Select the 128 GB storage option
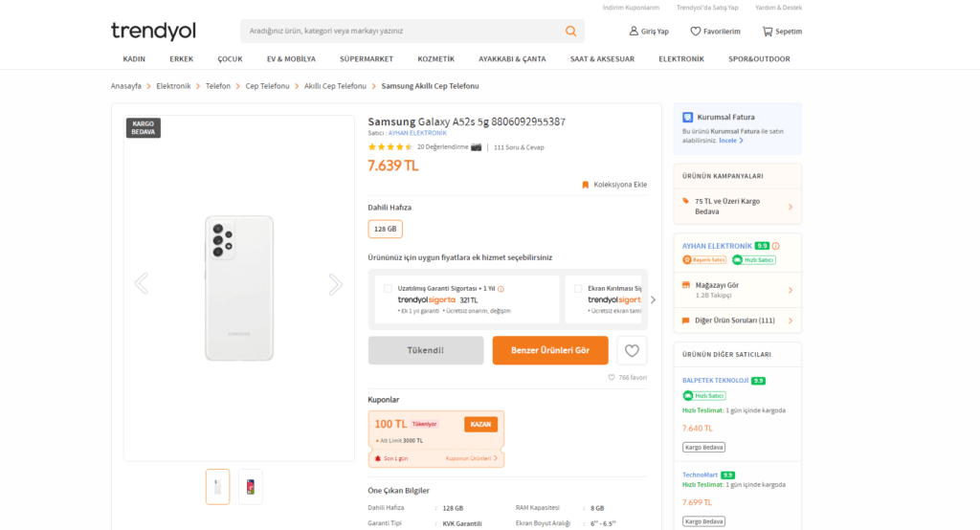 (386, 230)
